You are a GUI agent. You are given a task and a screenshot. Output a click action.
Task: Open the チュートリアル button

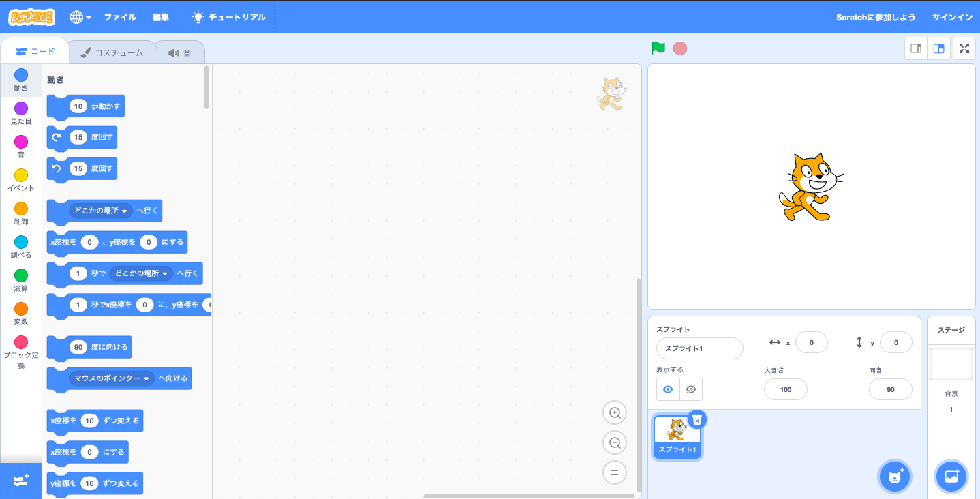[229, 17]
